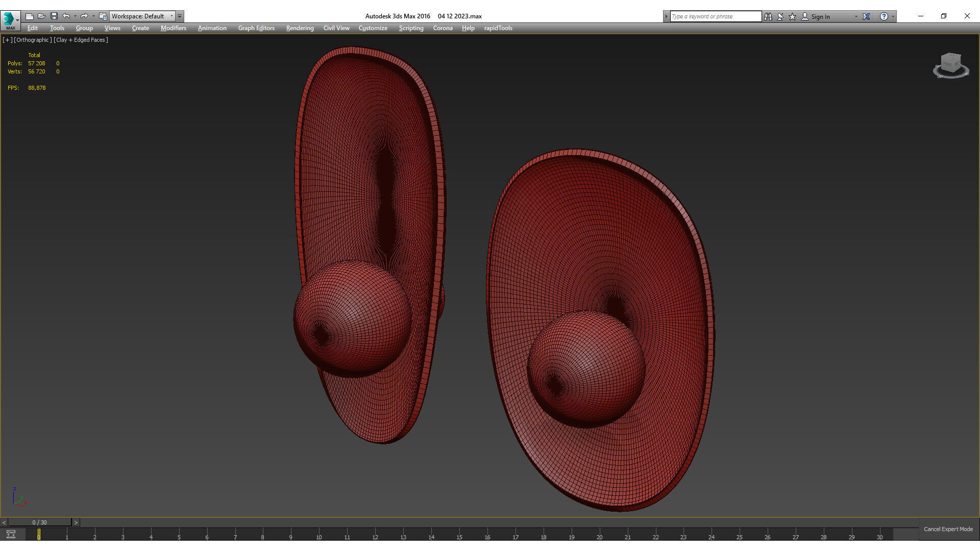The height and width of the screenshot is (551, 980).
Task: Open the Edit menu
Action: [33, 28]
